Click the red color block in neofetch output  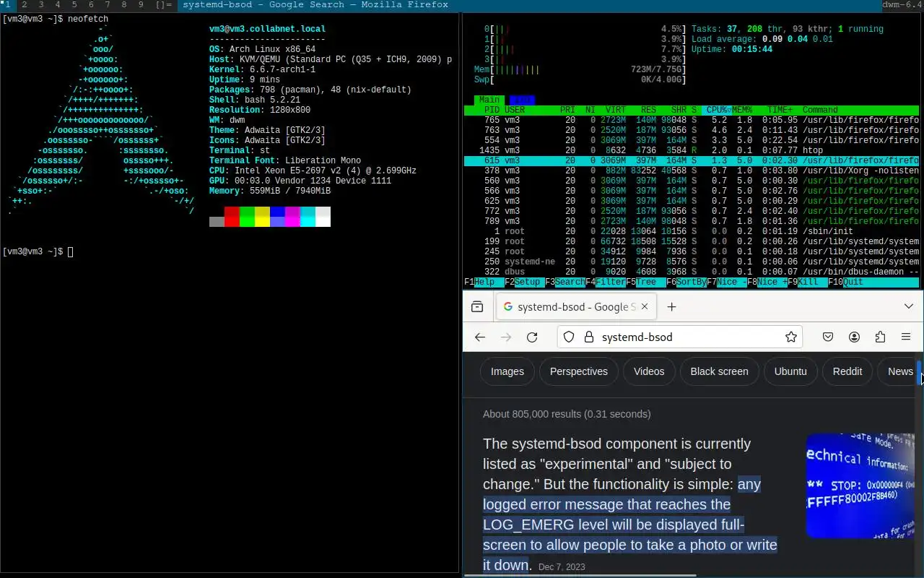coord(232,217)
